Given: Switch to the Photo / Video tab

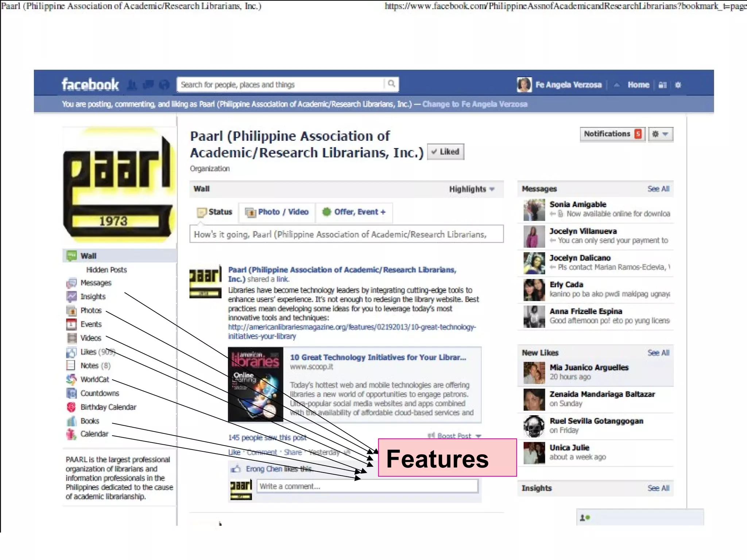Looking at the screenshot, I should 277,212.
